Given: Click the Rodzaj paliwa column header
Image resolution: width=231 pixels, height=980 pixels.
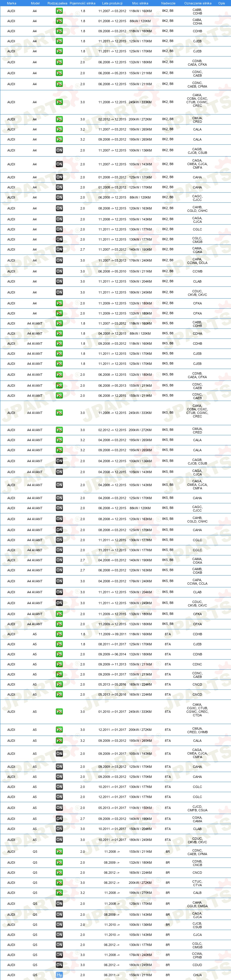Looking at the screenshot, I should (x=57, y=3).
